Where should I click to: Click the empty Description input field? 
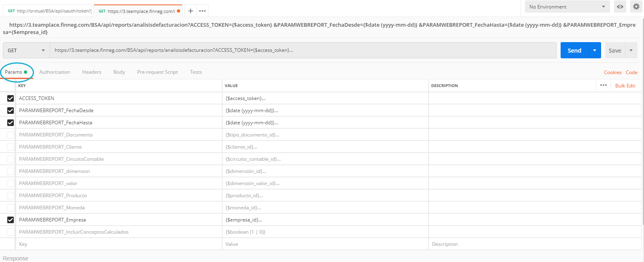click(534, 244)
